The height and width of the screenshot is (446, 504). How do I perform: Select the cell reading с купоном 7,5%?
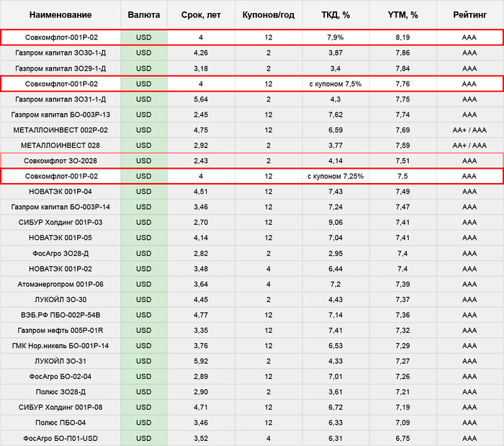[335, 84]
